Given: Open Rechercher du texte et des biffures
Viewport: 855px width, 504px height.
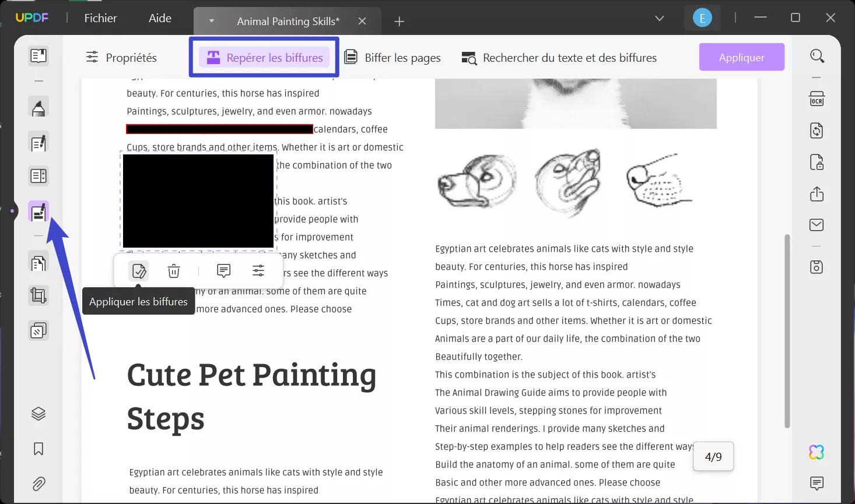Looking at the screenshot, I should [x=559, y=58].
